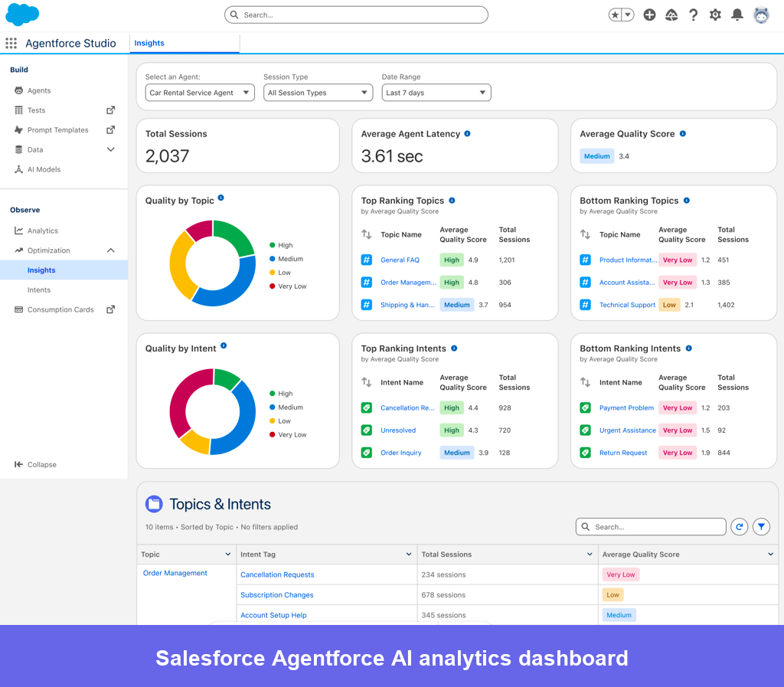Open the filter for Topics & Intents
The height and width of the screenshot is (687, 784).
(761, 526)
